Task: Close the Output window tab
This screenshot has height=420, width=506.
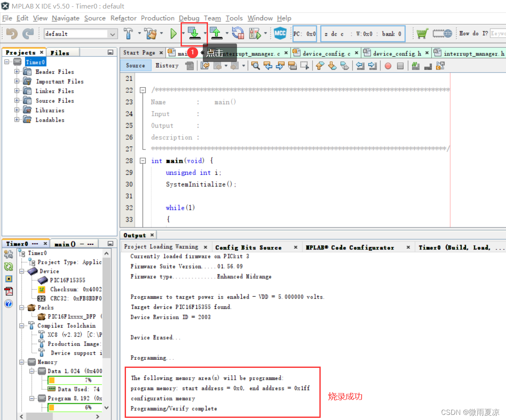Action: 152,235
